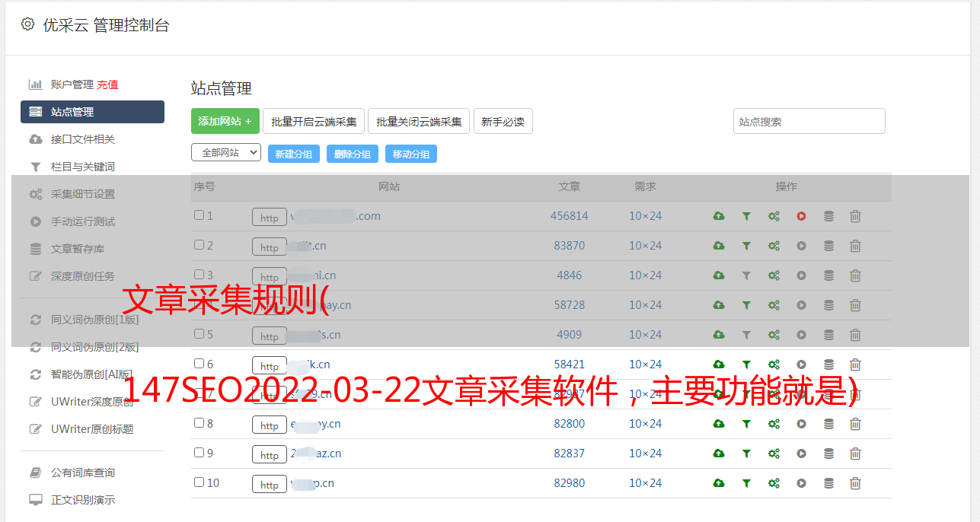Tick the checkbox for site row 2
The width and height of the screenshot is (980, 522).
coord(199,245)
